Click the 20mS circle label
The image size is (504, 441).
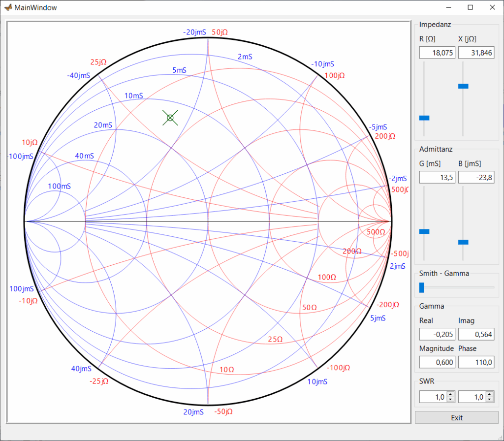(103, 125)
